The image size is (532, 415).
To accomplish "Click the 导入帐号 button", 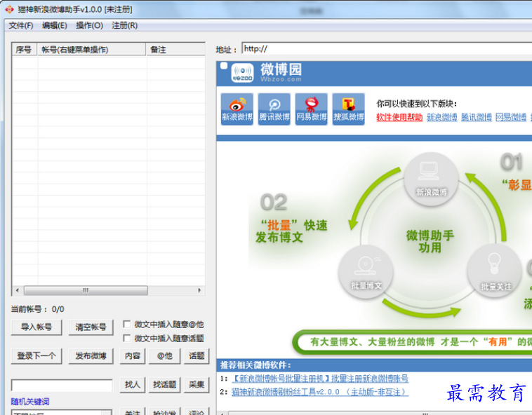I will pos(36,327).
